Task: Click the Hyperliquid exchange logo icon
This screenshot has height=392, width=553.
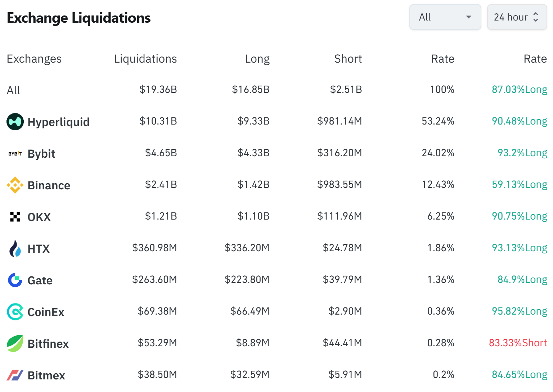Action: coord(15,122)
